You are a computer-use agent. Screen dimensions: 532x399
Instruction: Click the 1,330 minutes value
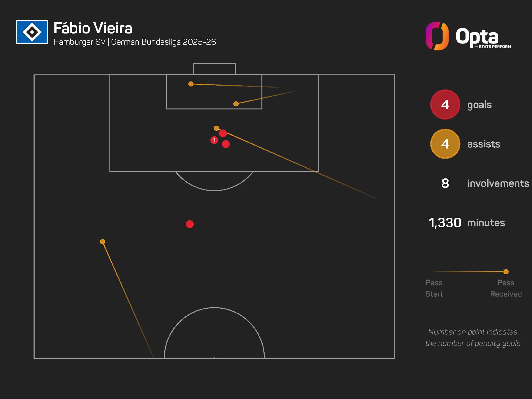[x=445, y=223]
